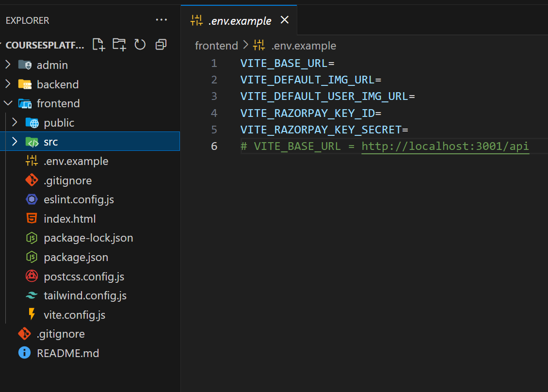This screenshot has width=548, height=392.
Task: Open tailwind.config.js via its Tailwind icon
Action: tap(32, 295)
